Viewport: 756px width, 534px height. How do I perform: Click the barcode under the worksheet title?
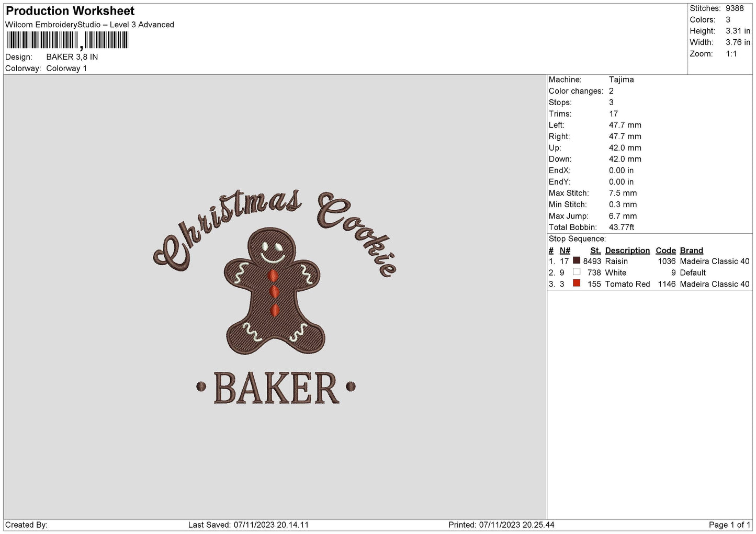point(67,40)
